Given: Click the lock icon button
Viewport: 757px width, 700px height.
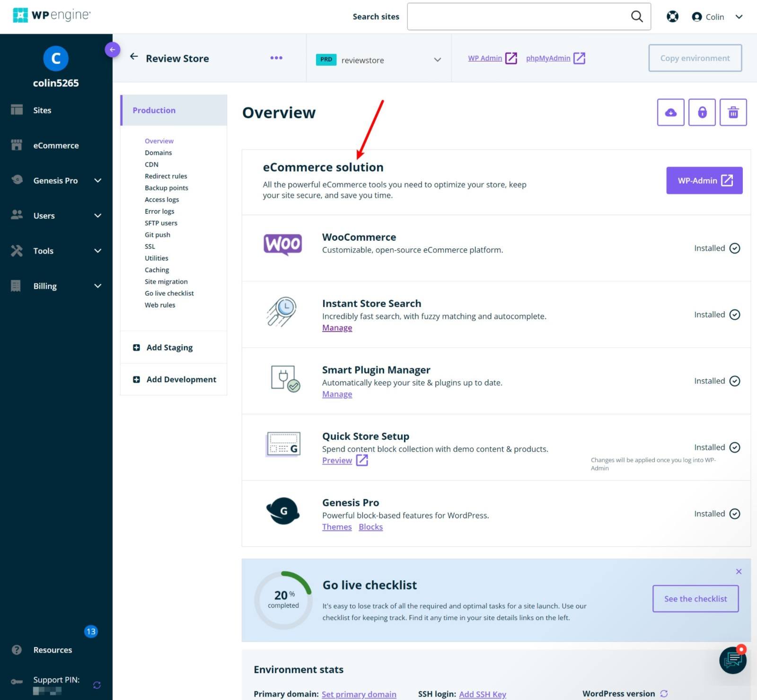Looking at the screenshot, I should 702,113.
